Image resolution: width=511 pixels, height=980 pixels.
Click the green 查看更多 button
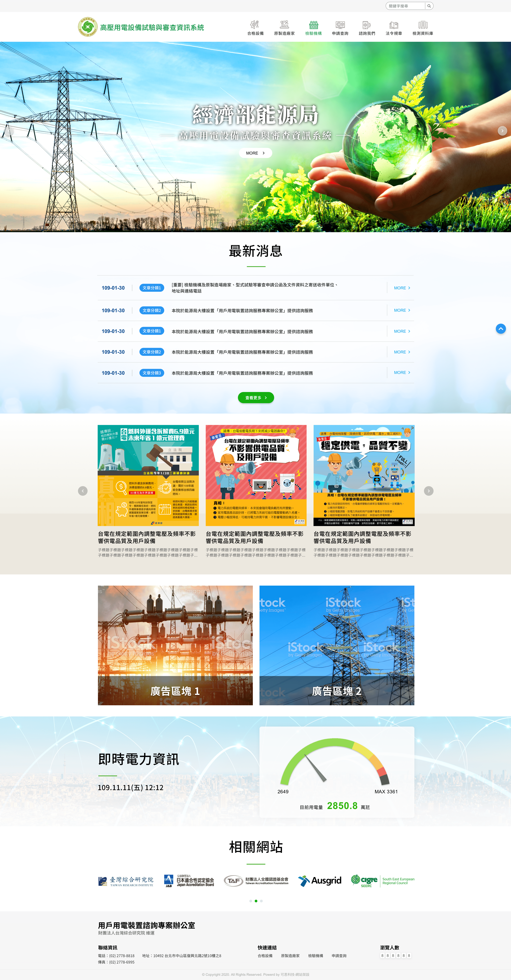(x=256, y=398)
